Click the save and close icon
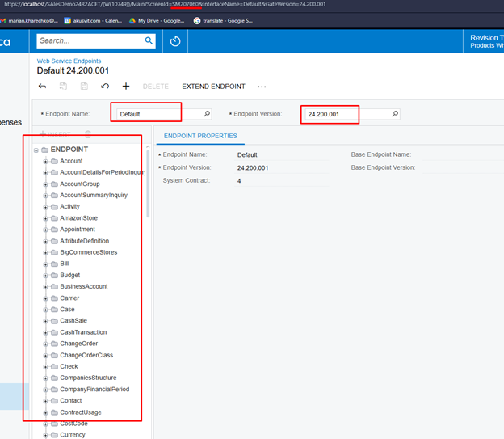The width and height of the screenshot is (504, 439). (63, 87)
